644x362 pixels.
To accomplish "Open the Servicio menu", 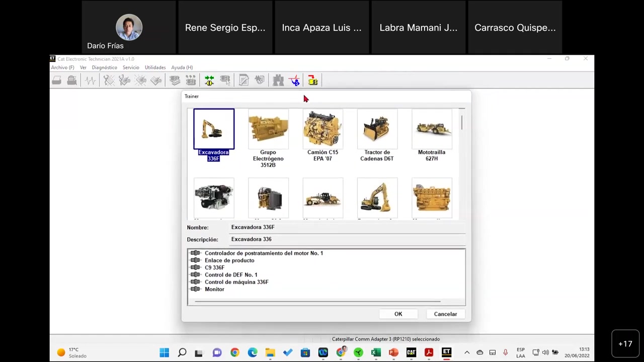I will [x=131, y=67].
